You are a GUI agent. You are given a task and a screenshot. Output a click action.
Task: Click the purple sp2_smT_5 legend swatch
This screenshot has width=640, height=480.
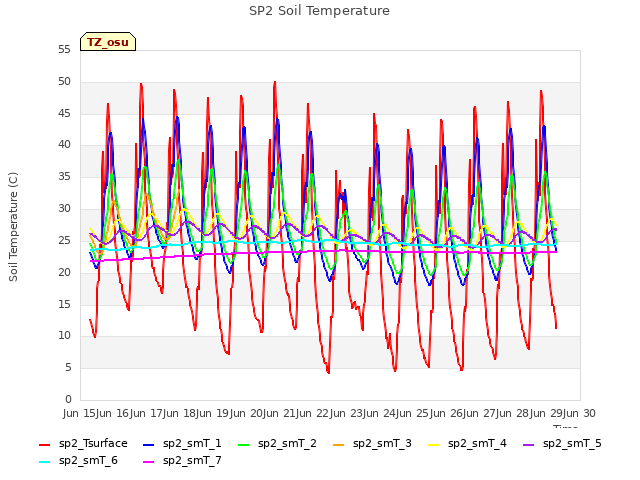coord(529,444)
